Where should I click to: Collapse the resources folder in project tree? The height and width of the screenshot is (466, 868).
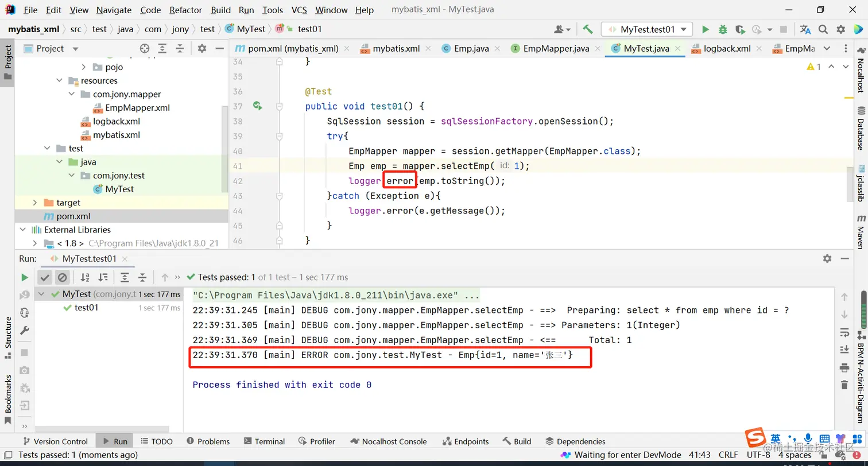[x=60, y=80]
